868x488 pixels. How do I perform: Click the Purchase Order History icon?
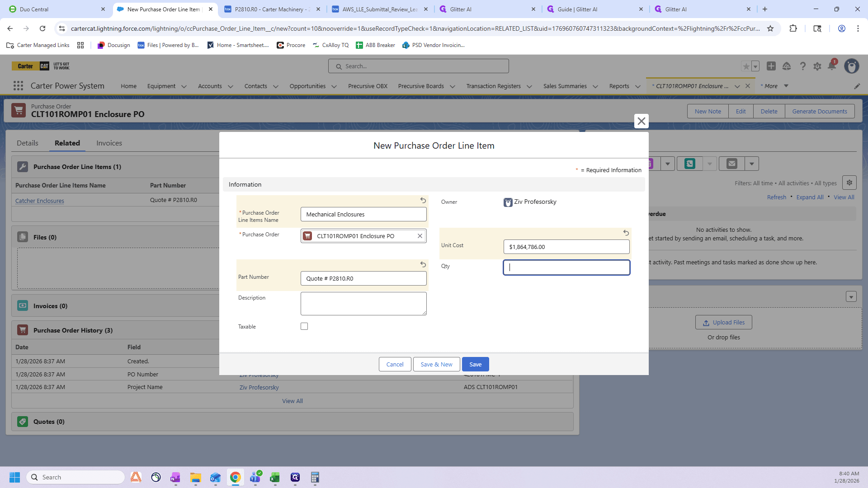[23, 330]
